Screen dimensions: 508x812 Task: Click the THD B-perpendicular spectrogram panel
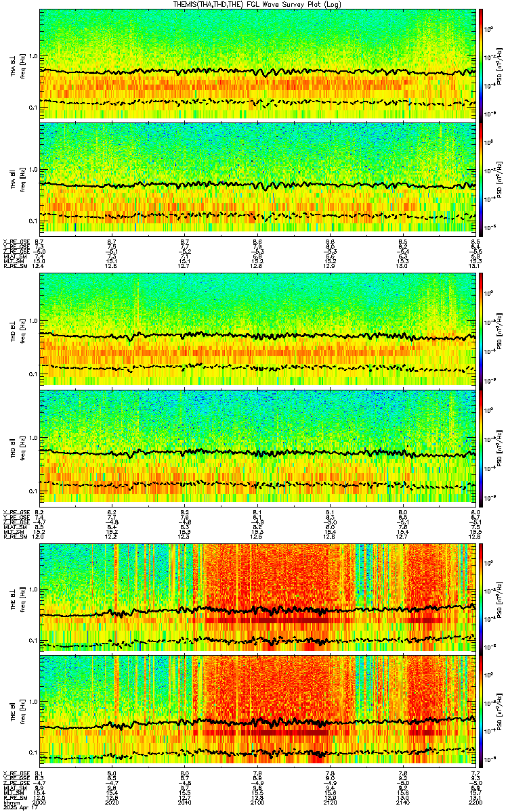coord(258,329)
